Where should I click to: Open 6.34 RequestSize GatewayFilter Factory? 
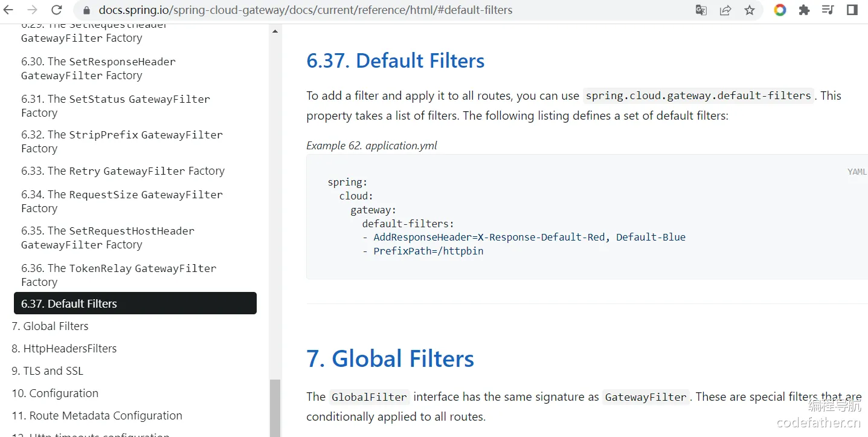point(122,201)
